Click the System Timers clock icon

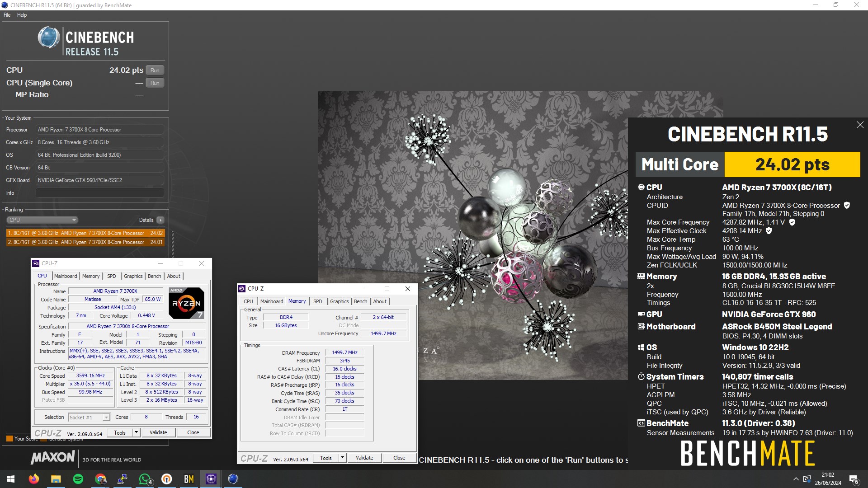click(641, 376)
